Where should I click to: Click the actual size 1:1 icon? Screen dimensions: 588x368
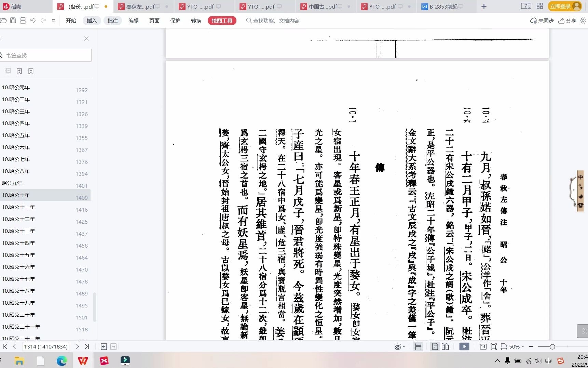[483, 346]
